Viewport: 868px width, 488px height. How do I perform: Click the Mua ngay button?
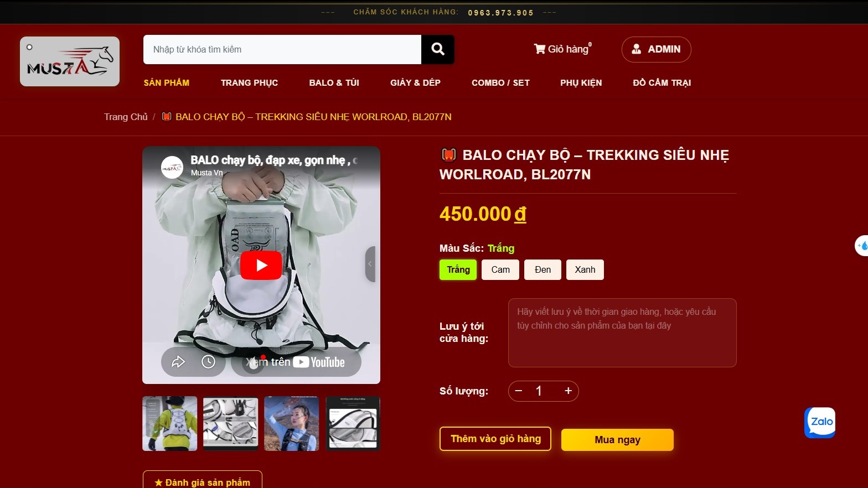[617, 440]
